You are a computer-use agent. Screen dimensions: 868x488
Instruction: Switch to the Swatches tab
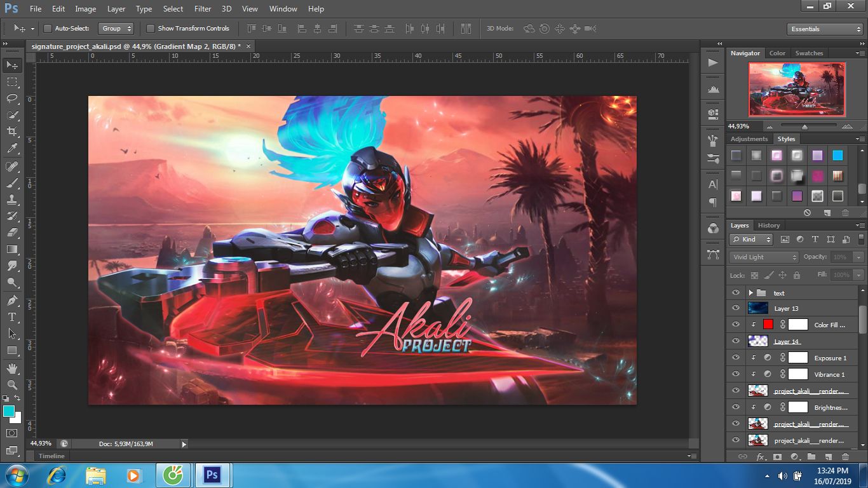pyautogui.click(x=809, y=53)
